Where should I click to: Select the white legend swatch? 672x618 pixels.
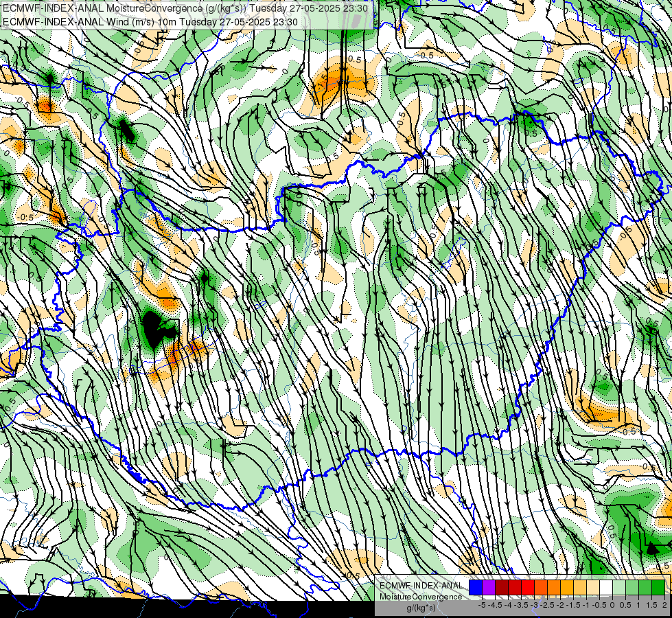pyautogui.click(x=606, y=588)
